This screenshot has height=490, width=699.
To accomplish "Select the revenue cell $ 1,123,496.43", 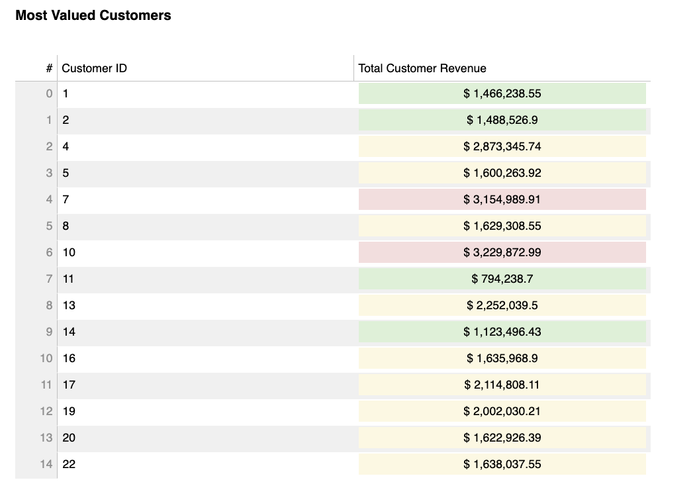I will coord(502,332).
